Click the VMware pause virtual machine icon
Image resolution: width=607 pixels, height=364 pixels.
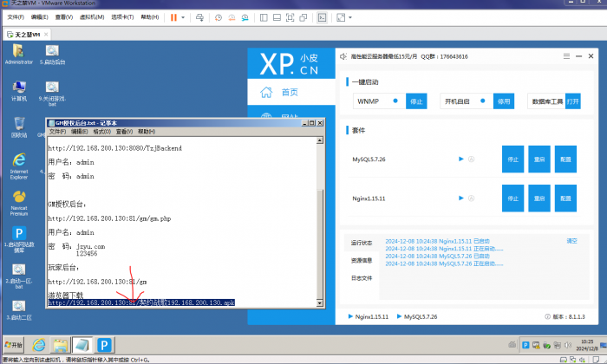(173, 16)
